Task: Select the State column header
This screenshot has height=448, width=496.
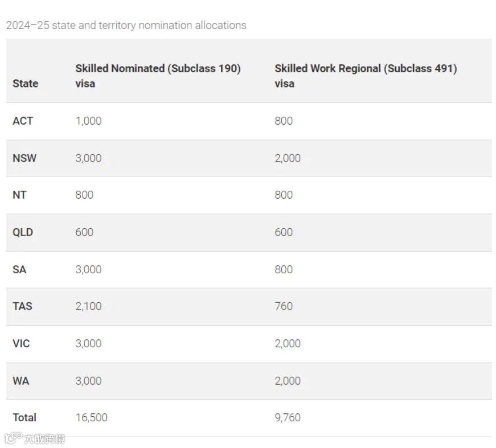Action: [x=25, y=83]
